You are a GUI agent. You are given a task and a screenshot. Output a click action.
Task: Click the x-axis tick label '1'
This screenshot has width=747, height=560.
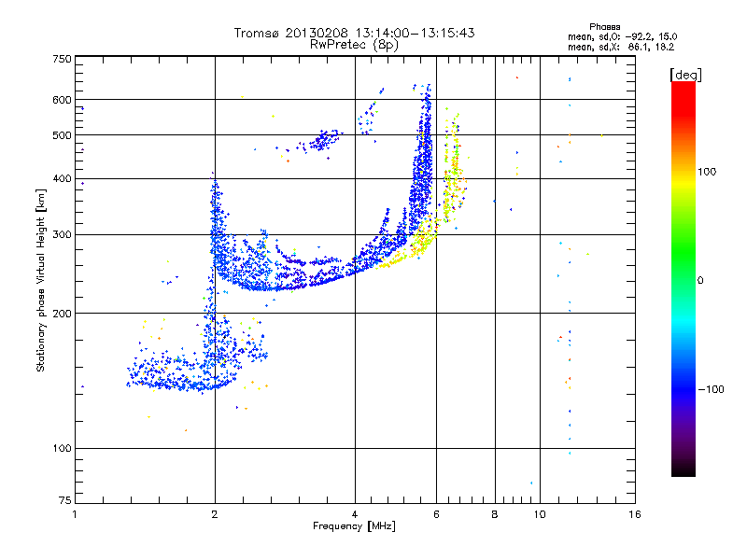[x=76, y=514]
